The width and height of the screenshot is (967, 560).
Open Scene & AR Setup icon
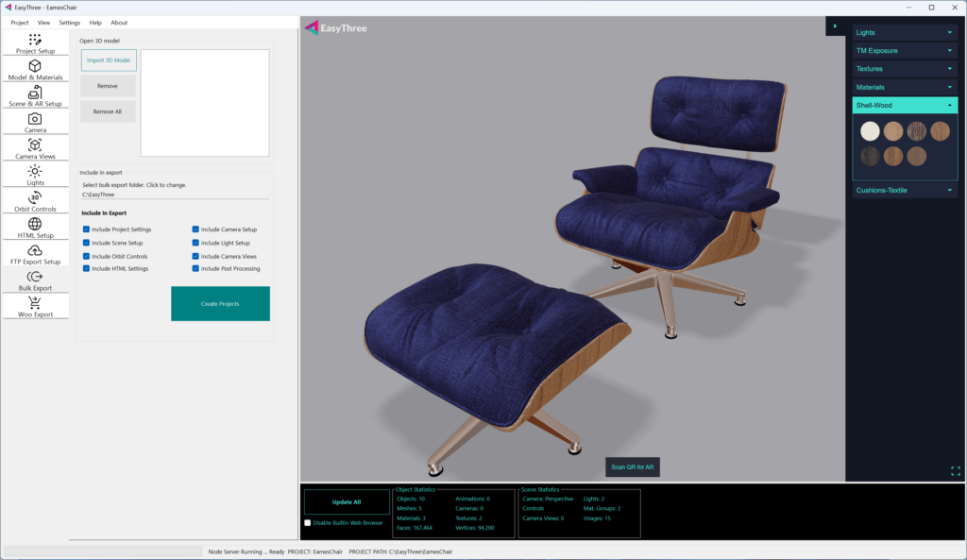click(35, 93)
